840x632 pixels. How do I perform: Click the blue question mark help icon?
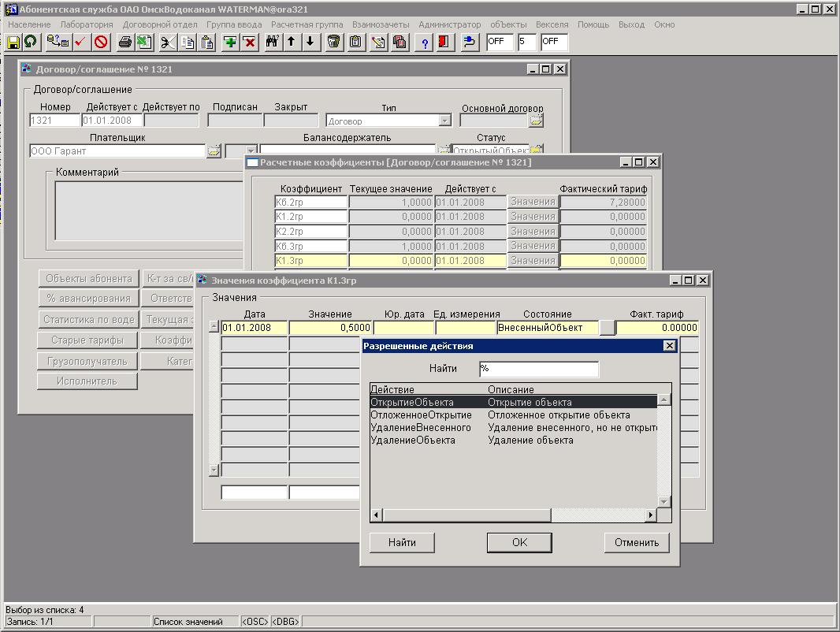[425, 42]
